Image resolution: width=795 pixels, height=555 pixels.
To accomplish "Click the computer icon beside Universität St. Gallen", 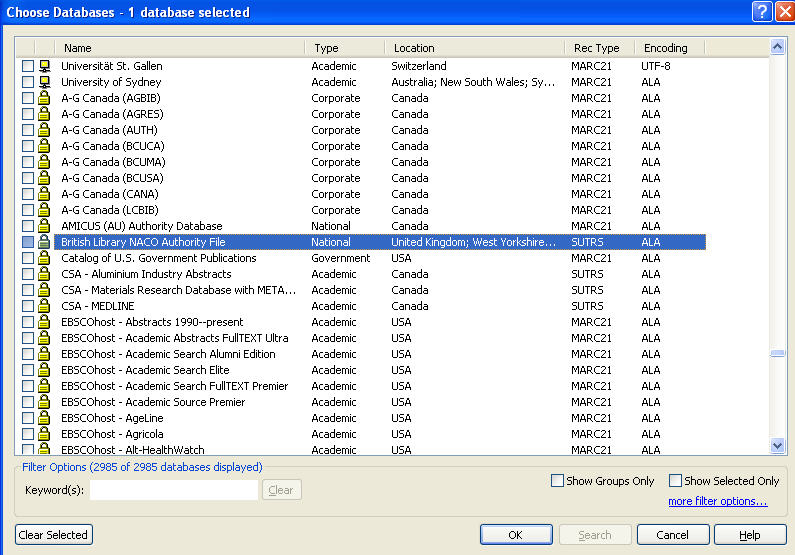I will [x=45, y=66].
